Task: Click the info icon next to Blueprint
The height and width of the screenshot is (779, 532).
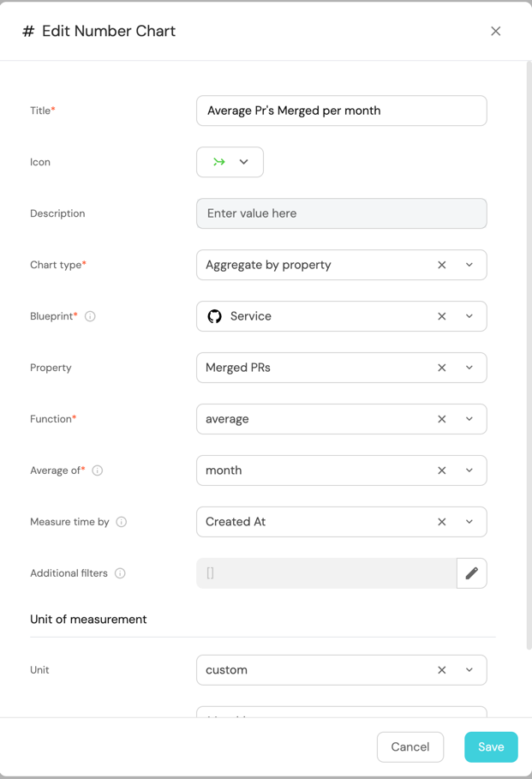Action: [90, 316]
